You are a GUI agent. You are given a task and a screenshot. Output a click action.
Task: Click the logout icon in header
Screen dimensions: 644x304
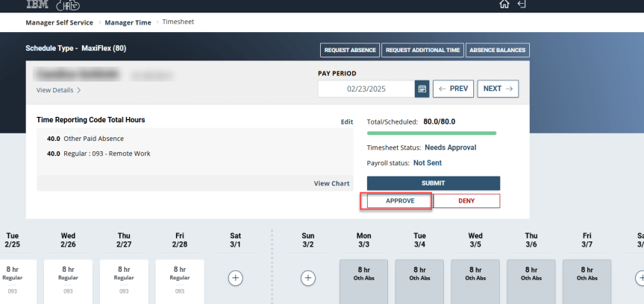point(522,4)
